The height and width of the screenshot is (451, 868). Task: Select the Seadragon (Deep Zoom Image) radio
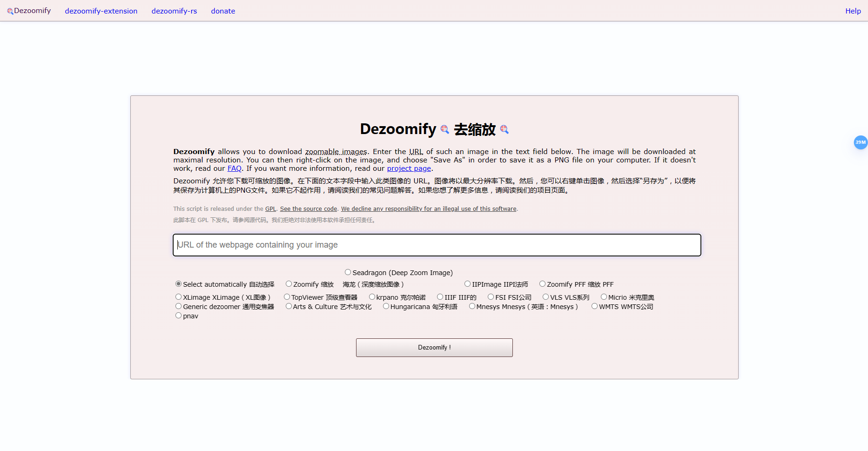click(x=348, y=272)
